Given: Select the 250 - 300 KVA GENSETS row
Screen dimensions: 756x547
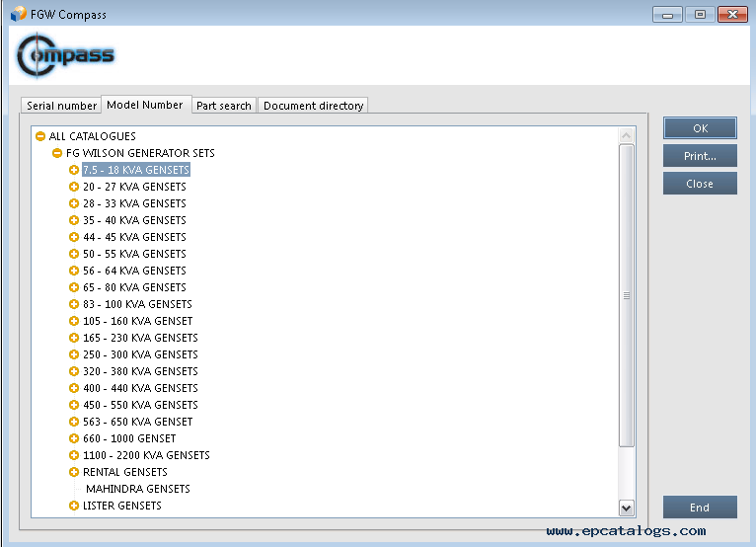Looking at the screenshot, I should pos(140,354).
